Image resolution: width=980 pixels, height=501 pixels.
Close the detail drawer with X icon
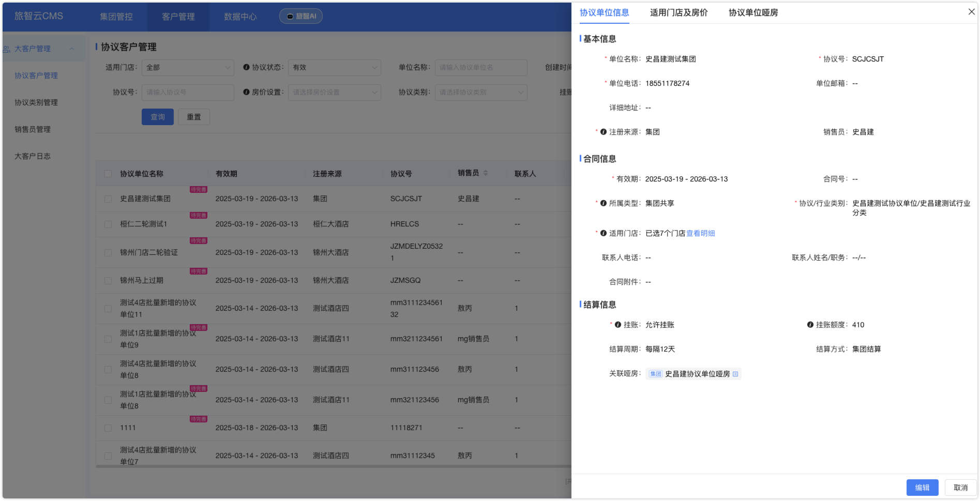971,12
